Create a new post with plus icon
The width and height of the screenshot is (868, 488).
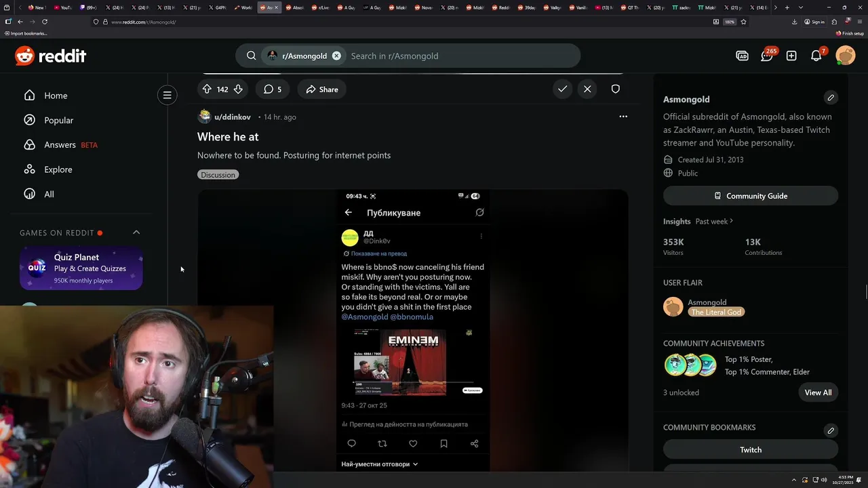click(x=791, y=56)
